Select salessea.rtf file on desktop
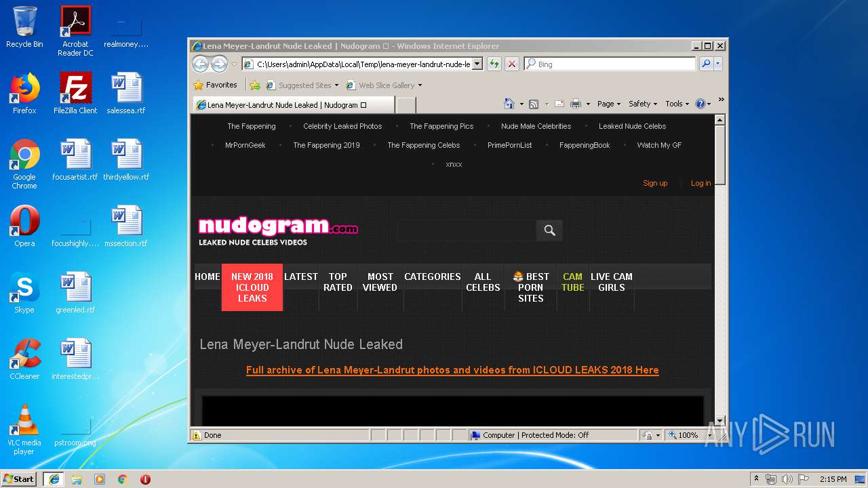Viewport: 868px width, 488px height. coord(126,94)
